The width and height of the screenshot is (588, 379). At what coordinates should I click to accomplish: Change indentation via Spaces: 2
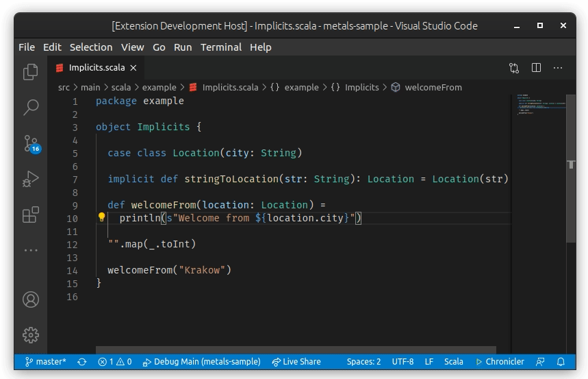pyautogui.click(x=363, y=362)
